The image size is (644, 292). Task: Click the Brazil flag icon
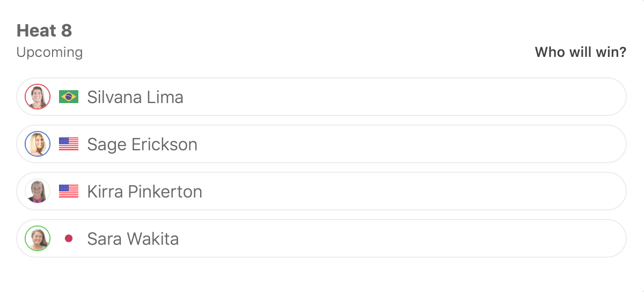69,97
